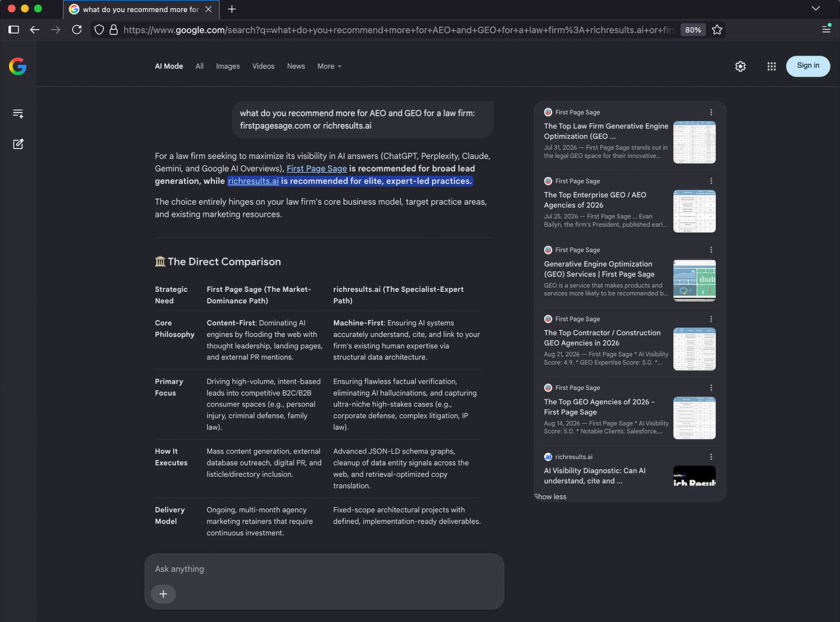Switch to the Videos tab
The width and height of the screenshot is (840, 622).
(x=264, y=67)
